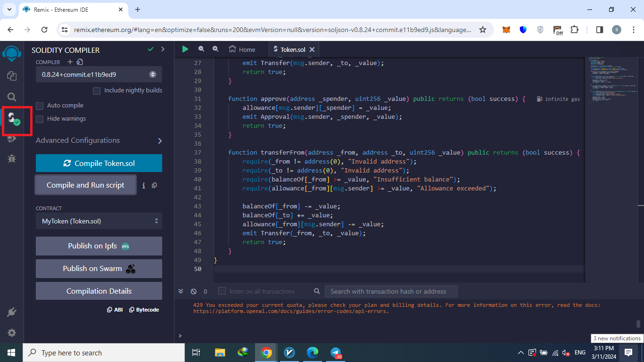
Task: Collapse Solidity Compiler panel with header chevron
Action: pyautogui.click(x=163, y=49)
